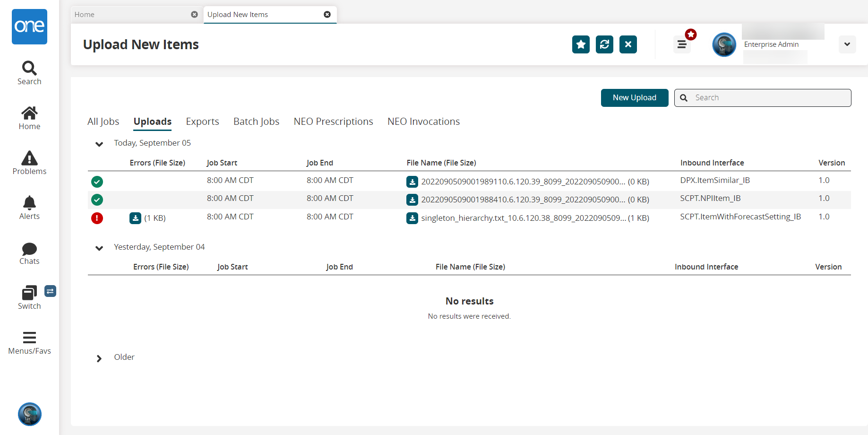Viewport: 868px width, 435px height.
Task: Open the Enterprise Admin user dropdown
Action: (x=847, y=44)
